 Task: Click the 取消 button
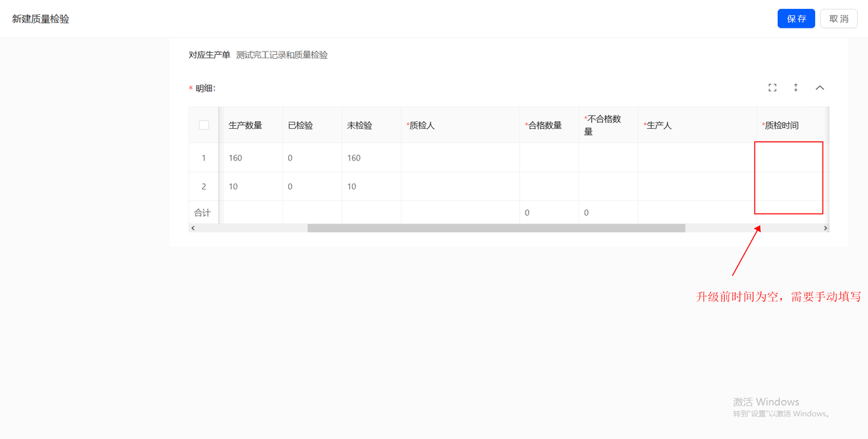coord(839,18)
